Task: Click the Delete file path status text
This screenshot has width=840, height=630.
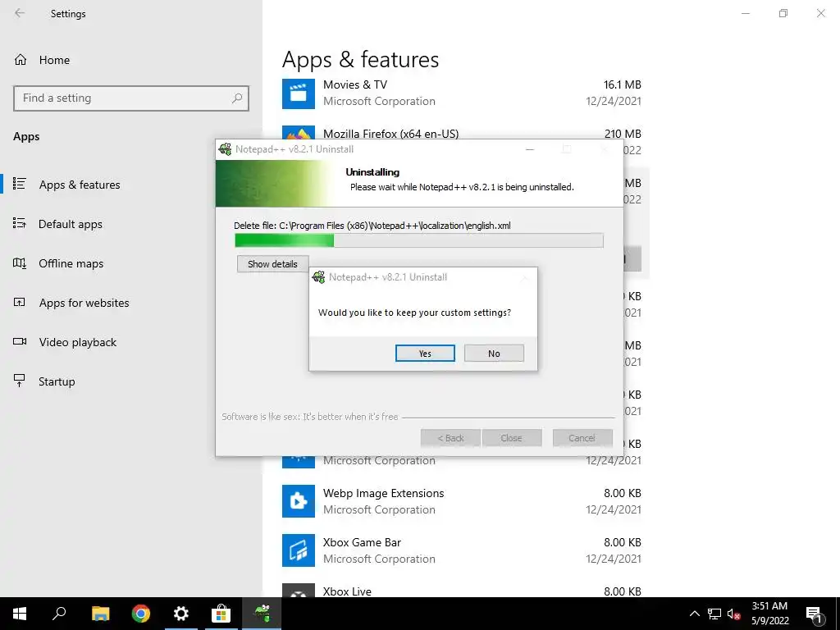Action: (x=372, y=226)
